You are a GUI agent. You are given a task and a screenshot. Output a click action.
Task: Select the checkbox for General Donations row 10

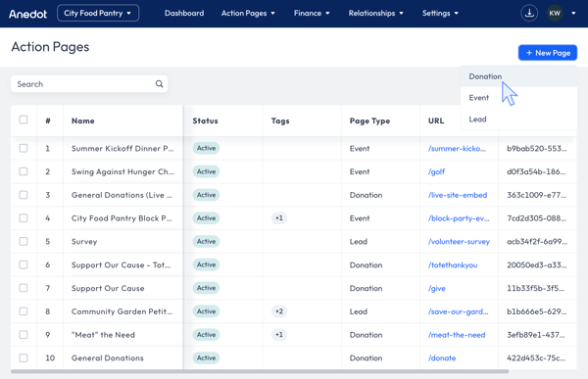point(24,357)
